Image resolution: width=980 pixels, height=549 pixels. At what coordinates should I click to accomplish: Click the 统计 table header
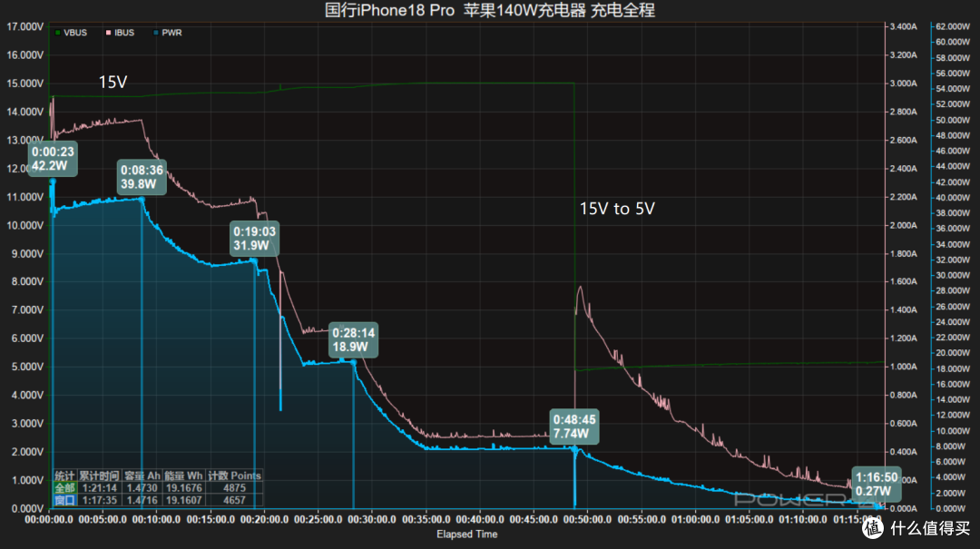coord(64,475)
